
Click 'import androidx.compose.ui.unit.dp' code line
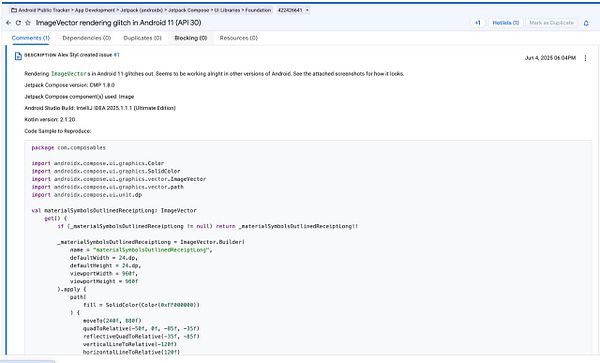click(x=86, y=195)
